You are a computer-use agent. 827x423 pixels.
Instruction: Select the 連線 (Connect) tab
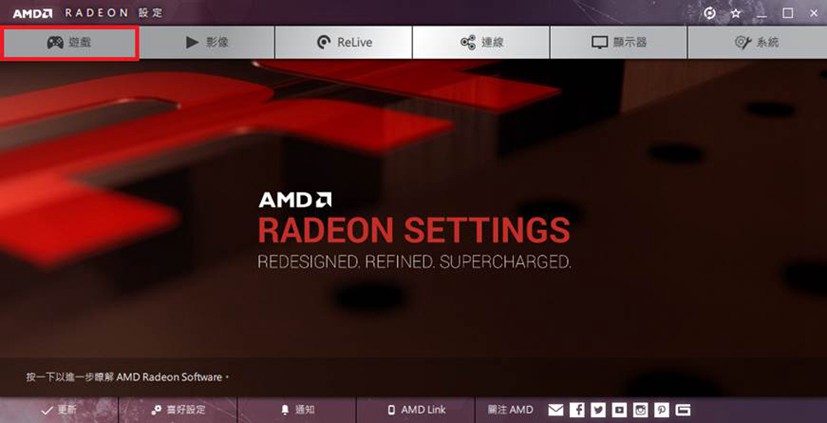[x=481, y=42]
